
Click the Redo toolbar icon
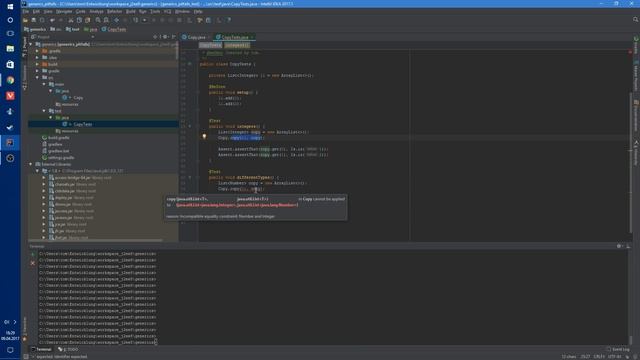[x=61, y=20]
